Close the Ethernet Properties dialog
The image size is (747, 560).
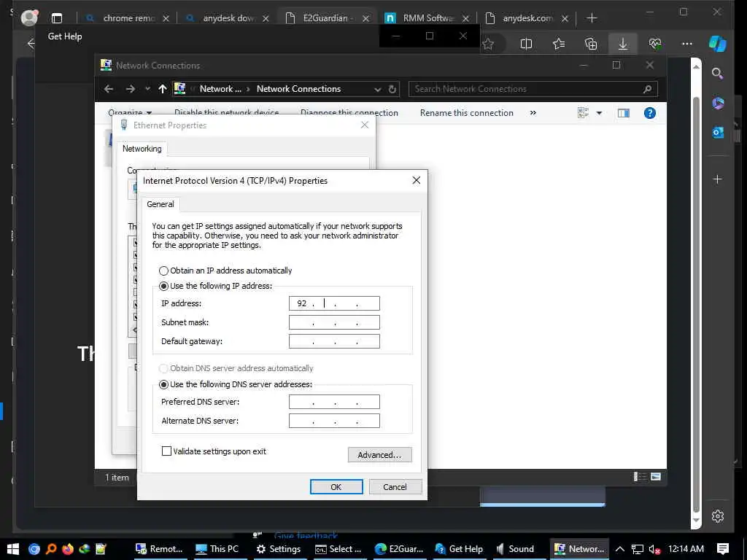point(365,125)
